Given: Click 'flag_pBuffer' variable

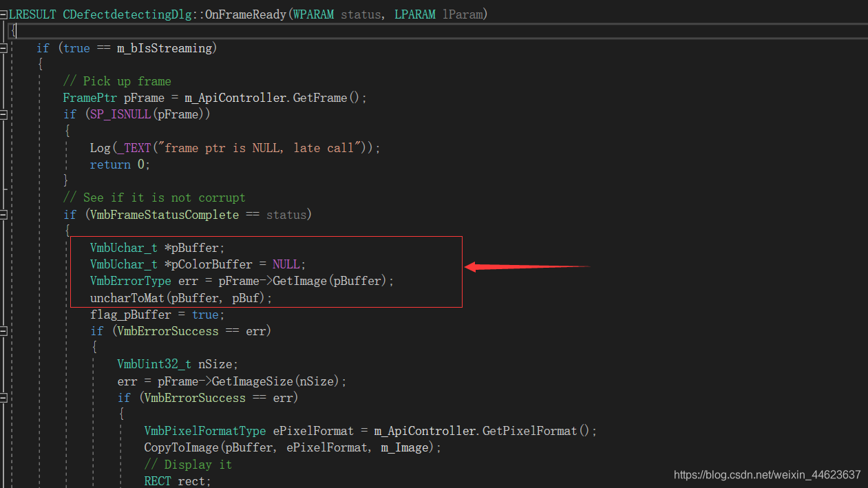Looking at the screenshot, I should pyautogui.click(x=130, y=315).
